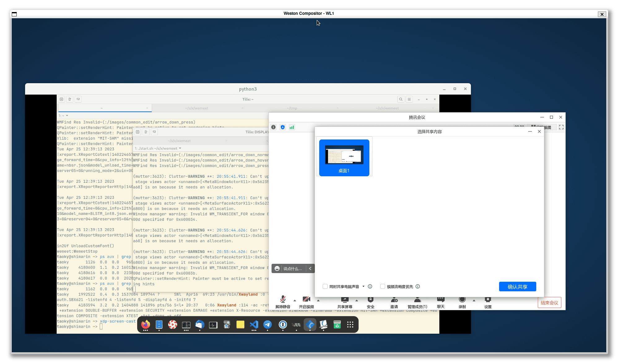Launch Firefox from the dock
Image resolution: width=618 pixels, height=364 pixels.
click(146, 324)
